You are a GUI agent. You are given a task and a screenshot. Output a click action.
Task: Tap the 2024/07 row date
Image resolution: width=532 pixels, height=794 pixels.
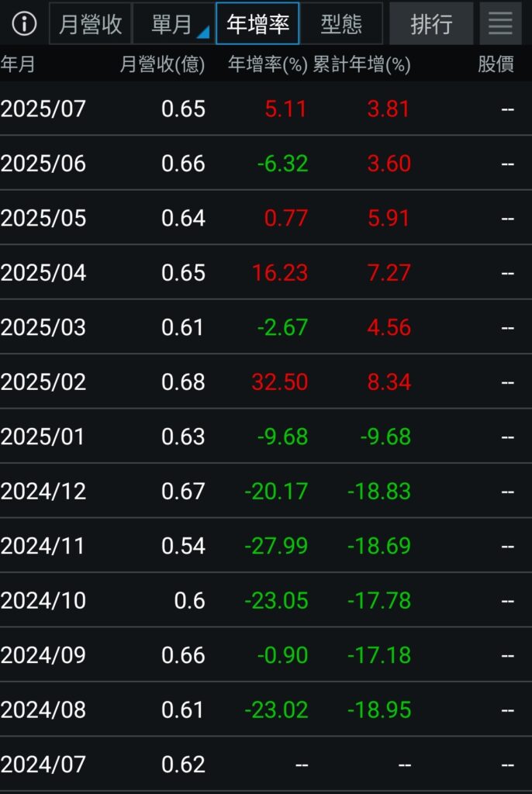[43, 765]
